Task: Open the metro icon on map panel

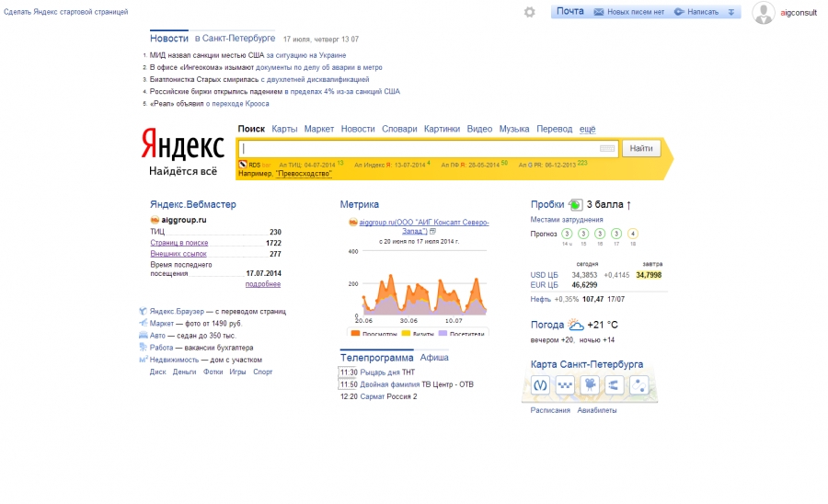Action: coord(540,385)
